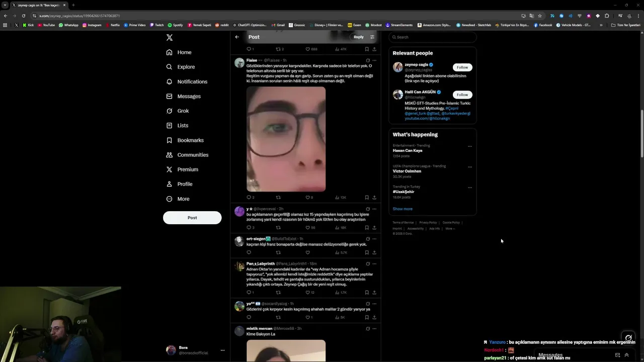Follow zeynep cagis
Viewport: 644px width, 362px height.
click(x=462, y=67)
